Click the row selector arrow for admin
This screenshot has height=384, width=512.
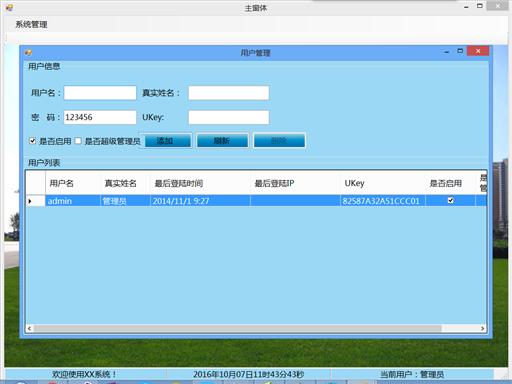(30, 201)
